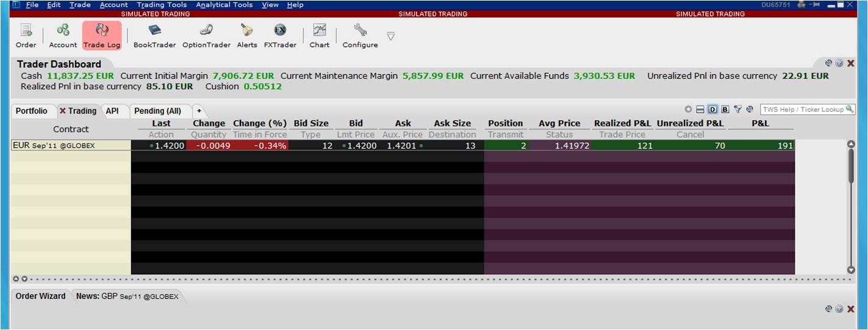This screenshot has width=868, height=330.
Task: Click the P&L value 191 cell
Action: (761, 146)
